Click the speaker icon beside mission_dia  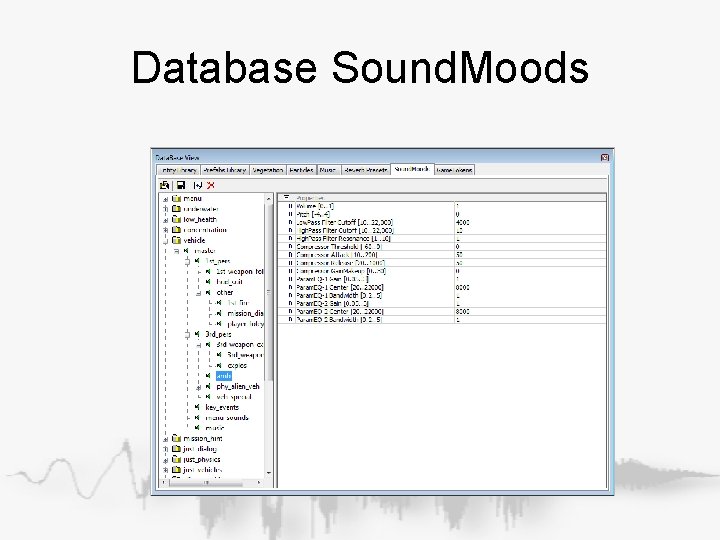point(219,313)
